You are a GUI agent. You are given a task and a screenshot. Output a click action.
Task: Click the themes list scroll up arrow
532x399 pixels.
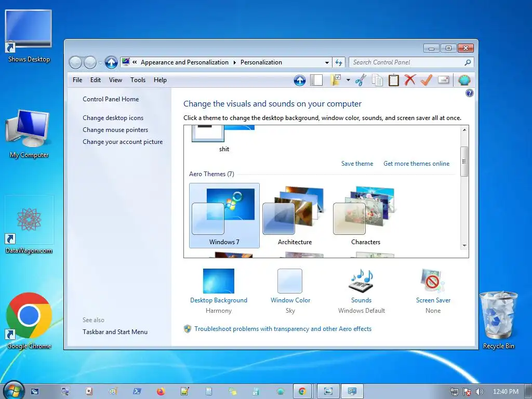(464, 130)
